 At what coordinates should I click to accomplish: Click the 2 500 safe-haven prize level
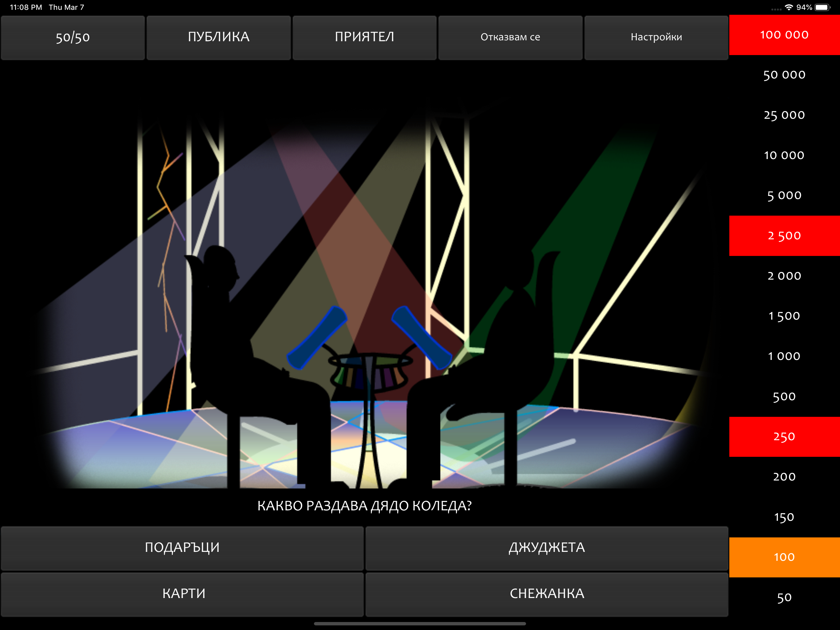pyautogui.click(x=785, y=236)
